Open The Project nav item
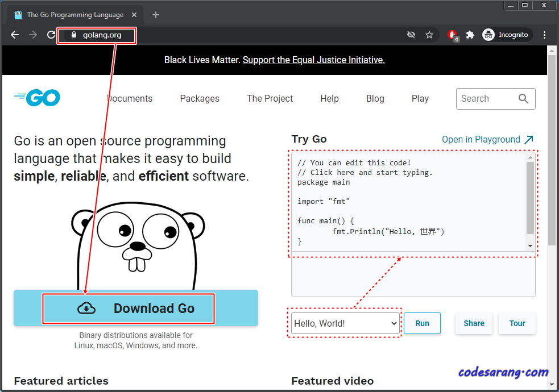This screenshot has width=559, height=392. (x=270, y=99)
